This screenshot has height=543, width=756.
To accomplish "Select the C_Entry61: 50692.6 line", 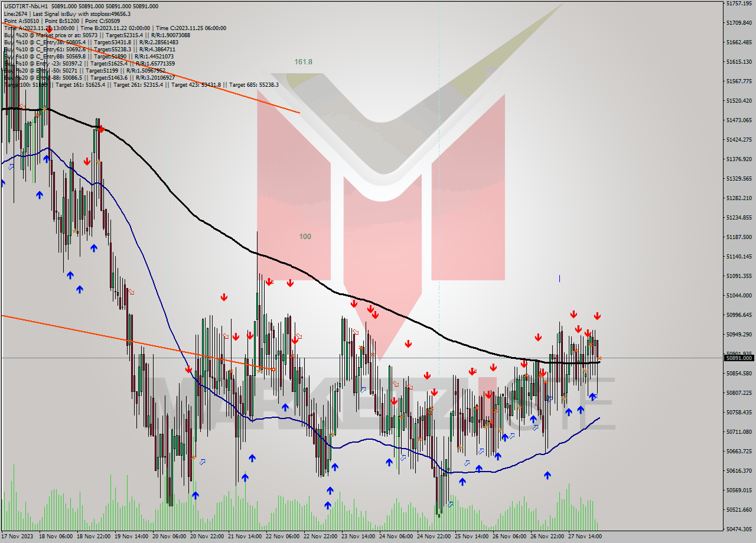I will click(89, 50).
